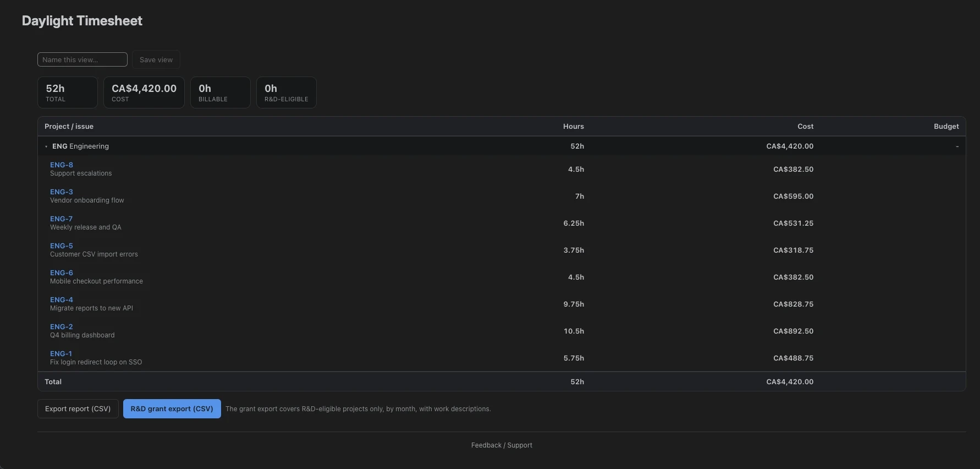Select the 9.75h hours cell for ENG-4
This screenshot has height=469, width=980.
(574, 304)
